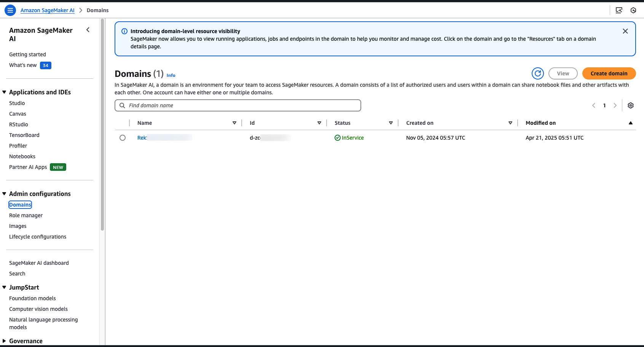The width and height of the screenshot is (644, 347).
Task: Click the What's new 34 badge
Action: (x=46, y=65)
